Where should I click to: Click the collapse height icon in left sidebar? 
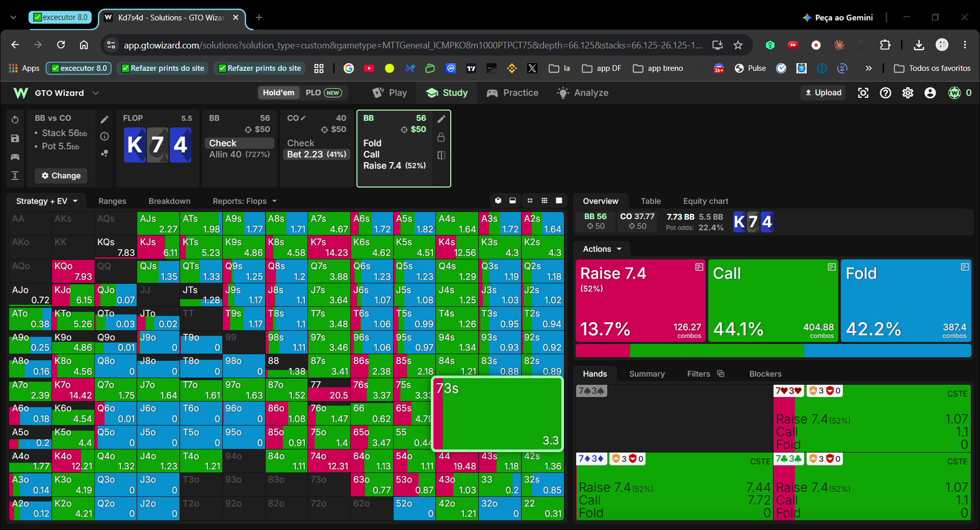point(15,175)
